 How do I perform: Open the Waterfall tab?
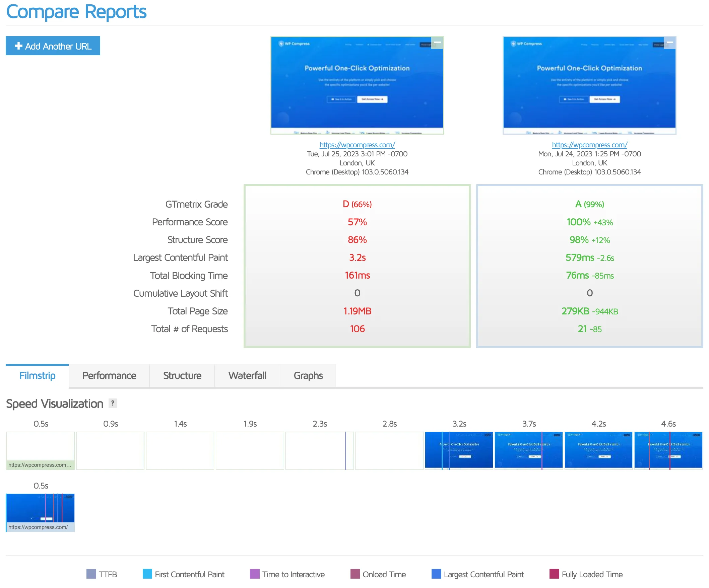coord(247,375)
